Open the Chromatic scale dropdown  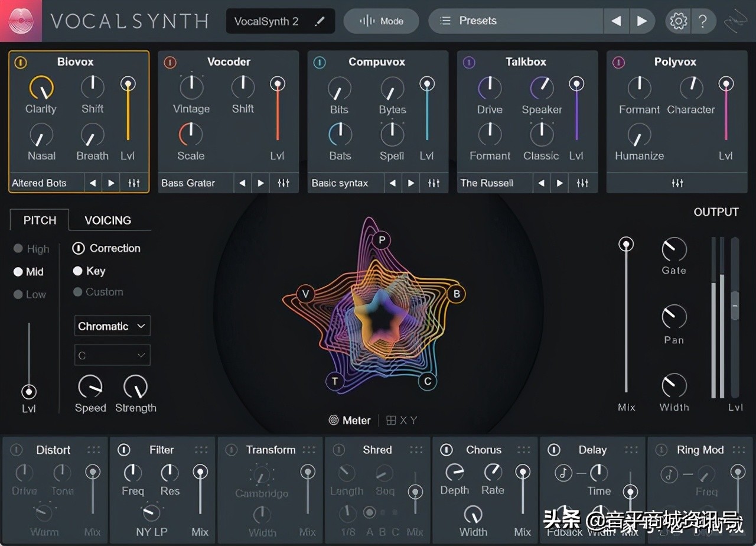112,326
